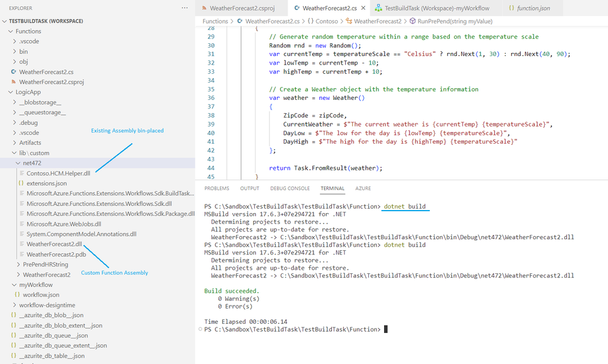The image size is (608, 364).
Task: Click the C# file icon beside WeatherForecast2.cs in Explorer
Action: tap(14, 72)
